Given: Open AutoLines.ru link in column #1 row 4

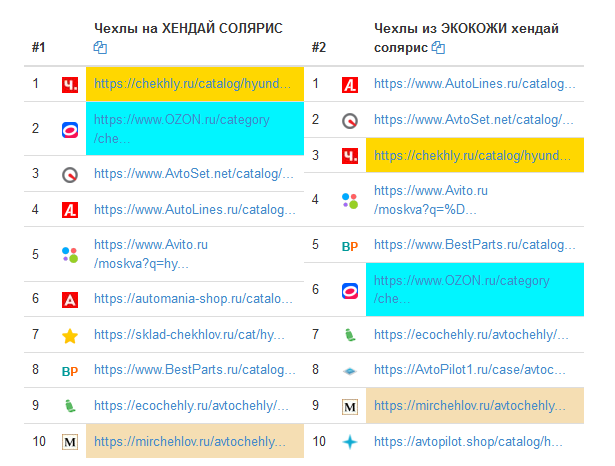Looking at the screenshot, I should point(195,209).
